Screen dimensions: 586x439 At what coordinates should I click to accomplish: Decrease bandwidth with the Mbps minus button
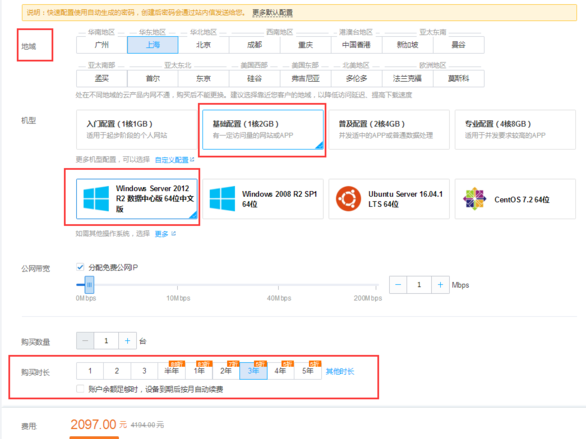coord(398,285)
